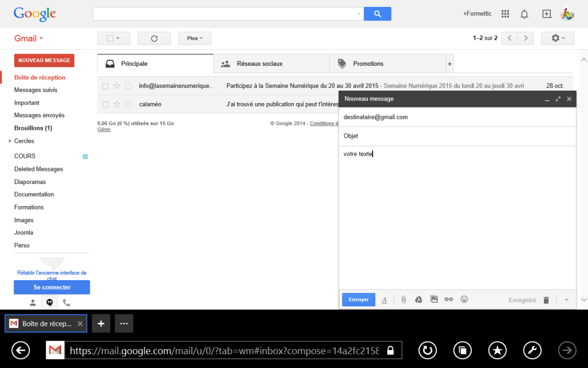
Task: Open the Google apps grid
Action: pyautogui.click(x=505, y=14)
